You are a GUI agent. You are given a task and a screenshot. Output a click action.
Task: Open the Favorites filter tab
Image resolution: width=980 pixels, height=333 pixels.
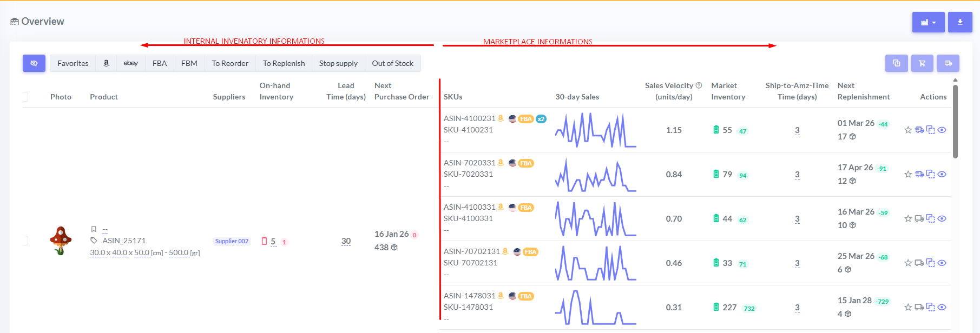click(73, 63)
